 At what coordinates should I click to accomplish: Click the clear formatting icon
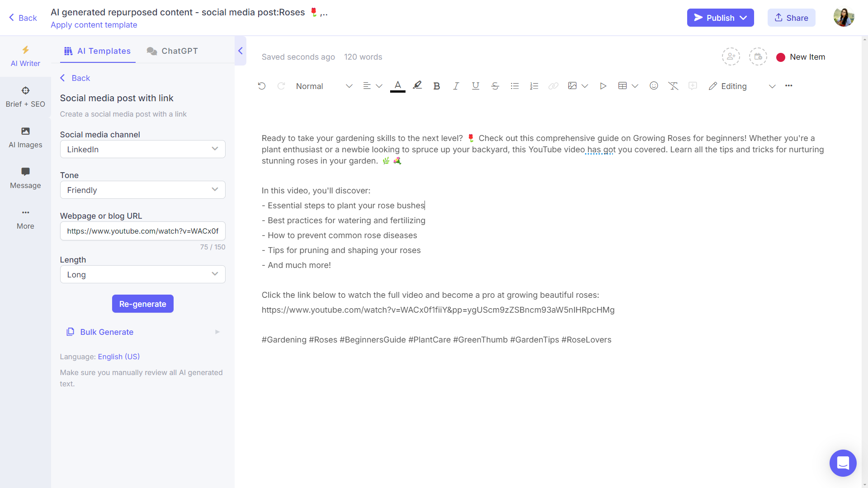point(673,86)
